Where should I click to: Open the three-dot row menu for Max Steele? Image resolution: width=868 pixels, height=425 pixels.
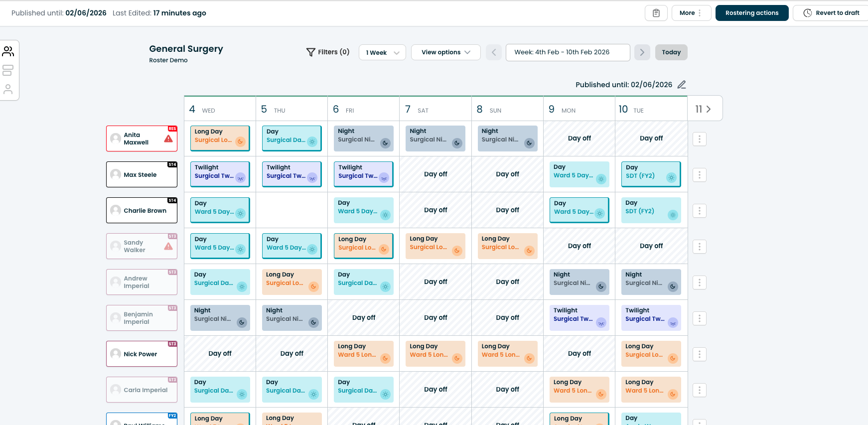pos(699,175)
